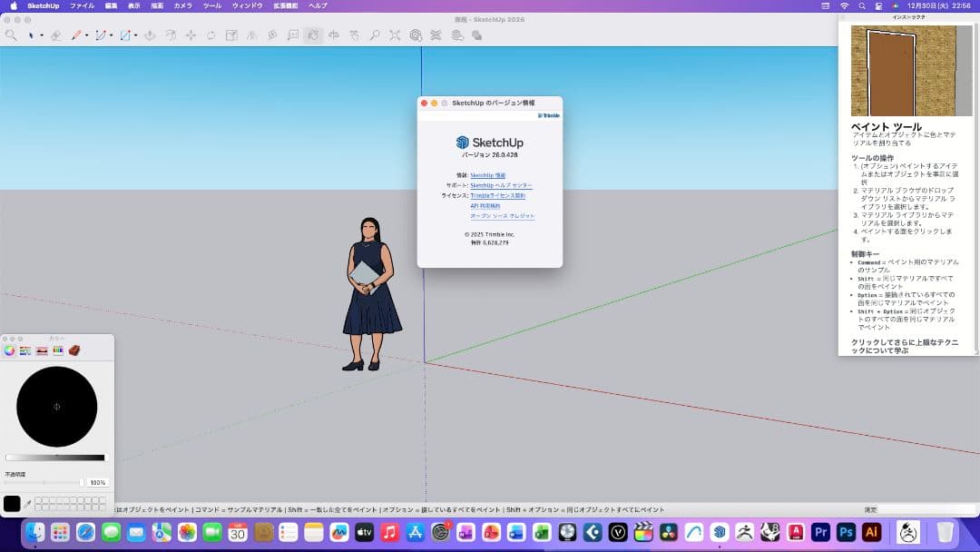Open the crayons palette in the Colors panel

tap(73, 350)
